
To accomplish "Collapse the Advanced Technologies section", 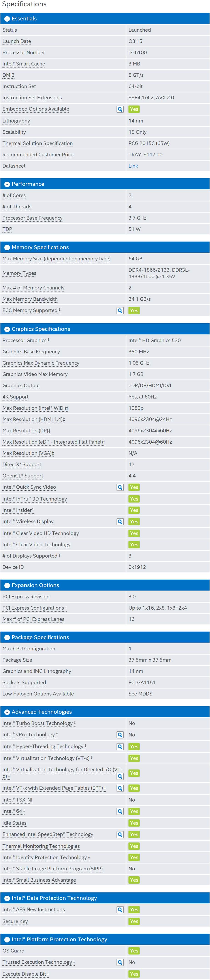I will tap(7, 712).
